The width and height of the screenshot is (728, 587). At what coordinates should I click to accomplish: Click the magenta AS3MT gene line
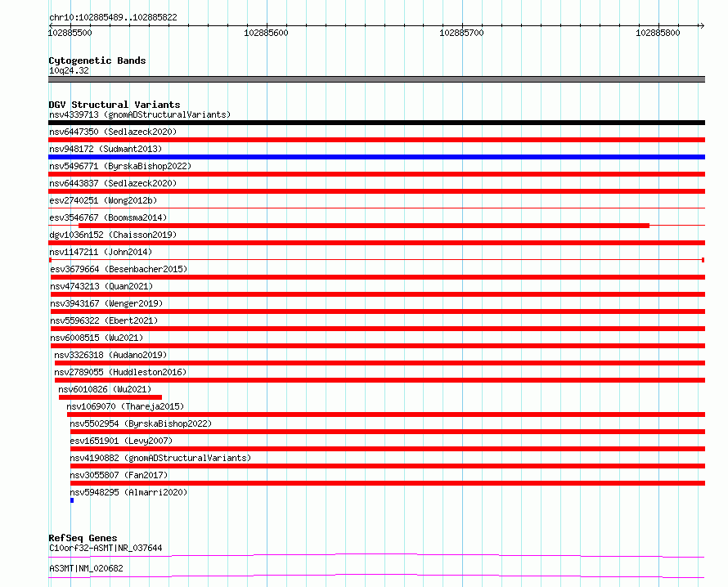376,576
